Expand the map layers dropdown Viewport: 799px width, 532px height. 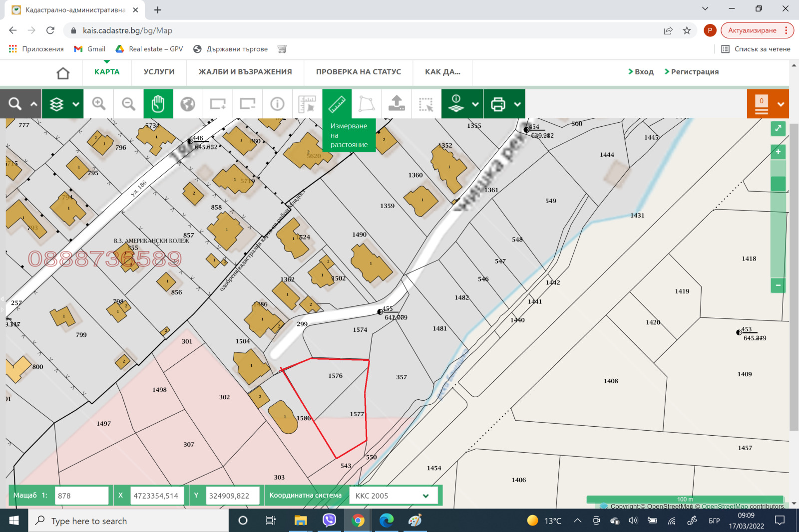[x=75, y=104]
